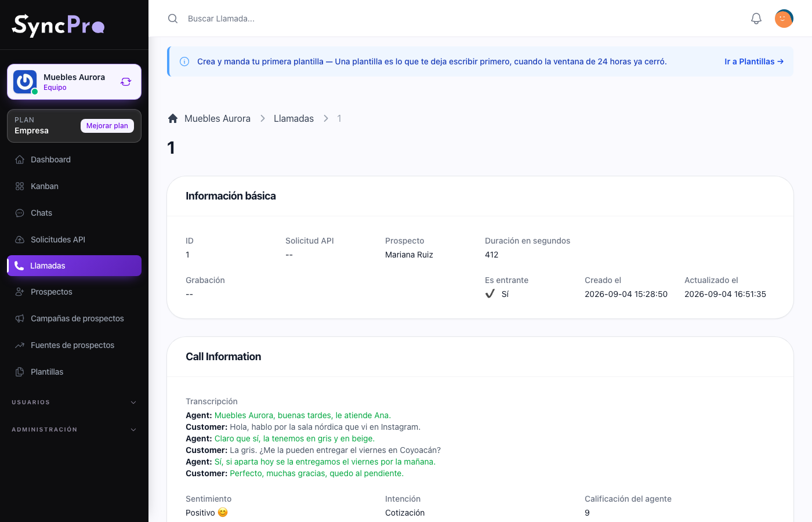
Task: Open the Dashboard menu item
Action: tap(74, 159)
